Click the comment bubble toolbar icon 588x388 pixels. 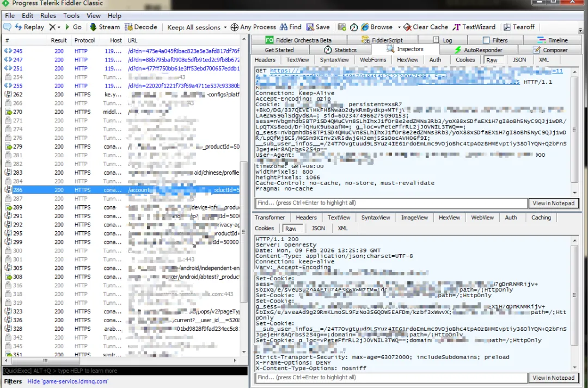pos(7,27)
